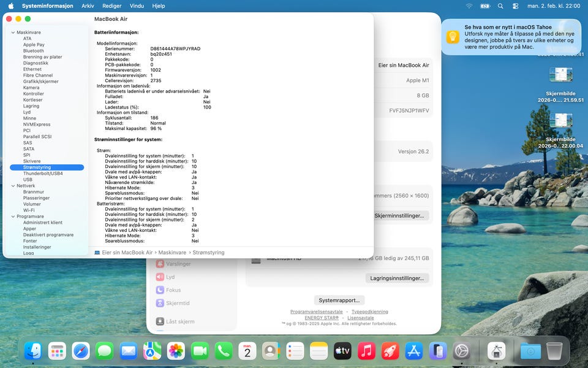Viewport: 588px width, 368px height.
Task: Click the Systemrapport button
Action: click(x=339, y=301)
